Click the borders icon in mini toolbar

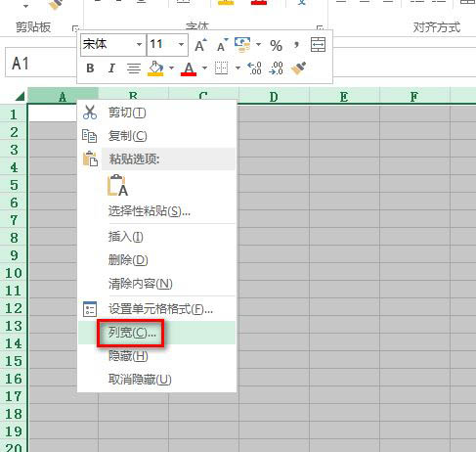221,68
